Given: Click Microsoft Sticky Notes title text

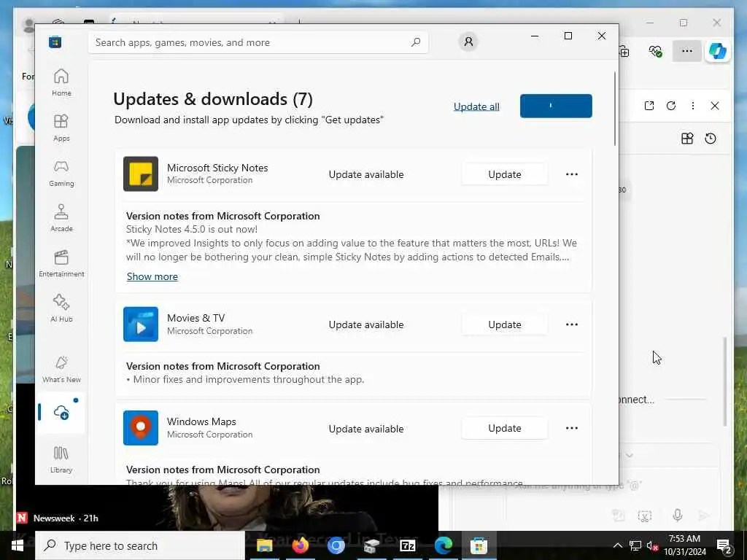Looking at the screenshot, I should pos(217,168).
